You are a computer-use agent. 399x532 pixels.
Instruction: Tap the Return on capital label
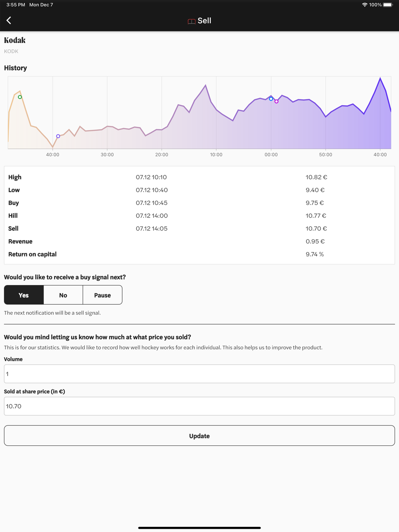(x=32, y=254)
